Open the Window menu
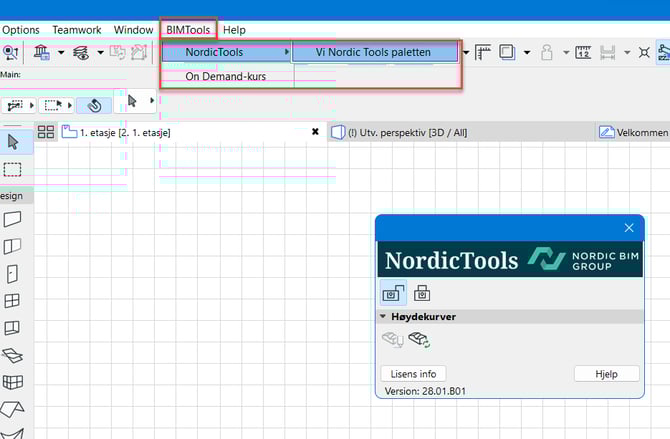This screenshot has width=670, height=439. 133,30
